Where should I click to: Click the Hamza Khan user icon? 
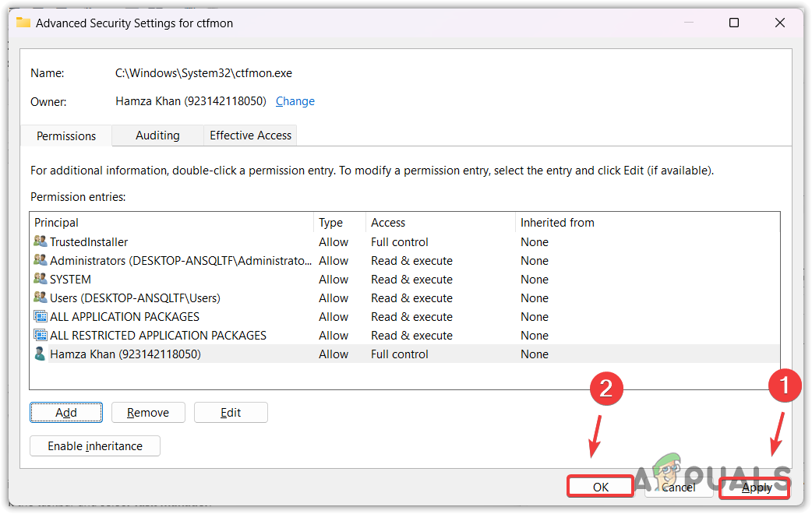pyautogui.click(x=40, y=354)
